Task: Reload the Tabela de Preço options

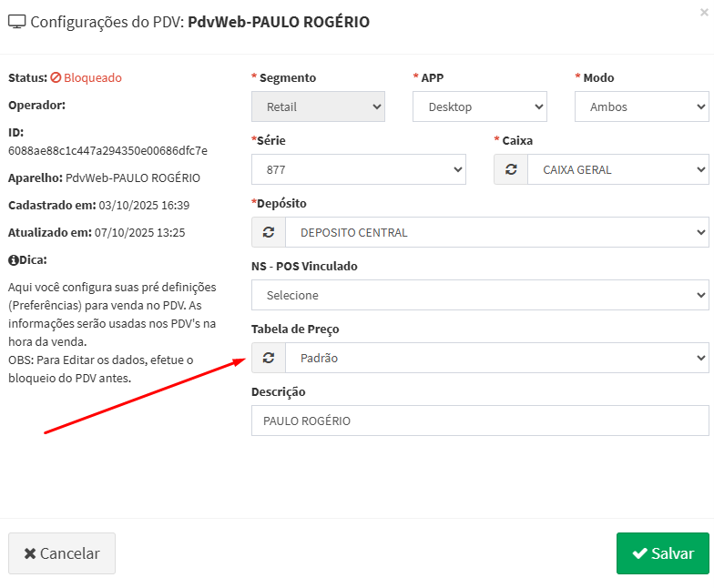Action: pos(269,358)
